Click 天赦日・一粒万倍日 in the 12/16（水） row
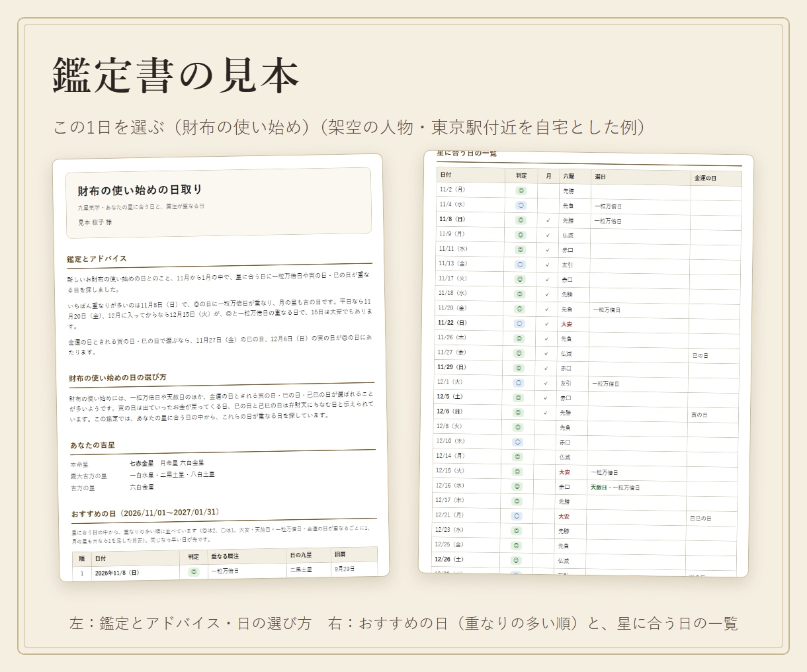Screen dimensions: 807x672 [615, 487]
